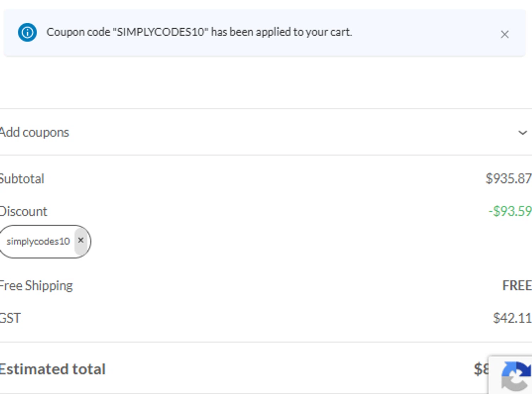The width and height of the screenshot is (532, 394).
Task: Expand Add coupons using the chevron arrow
Action: point(522,133)
